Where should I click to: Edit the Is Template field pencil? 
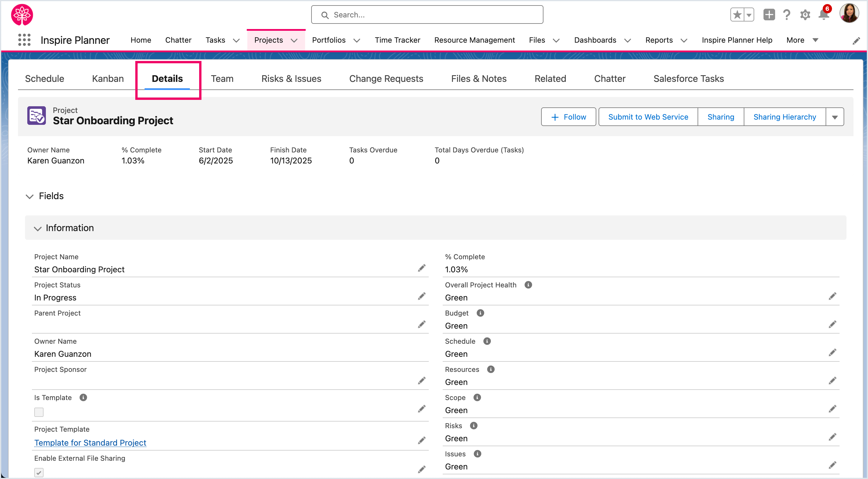pyautogui.click(x=422, y=409)
